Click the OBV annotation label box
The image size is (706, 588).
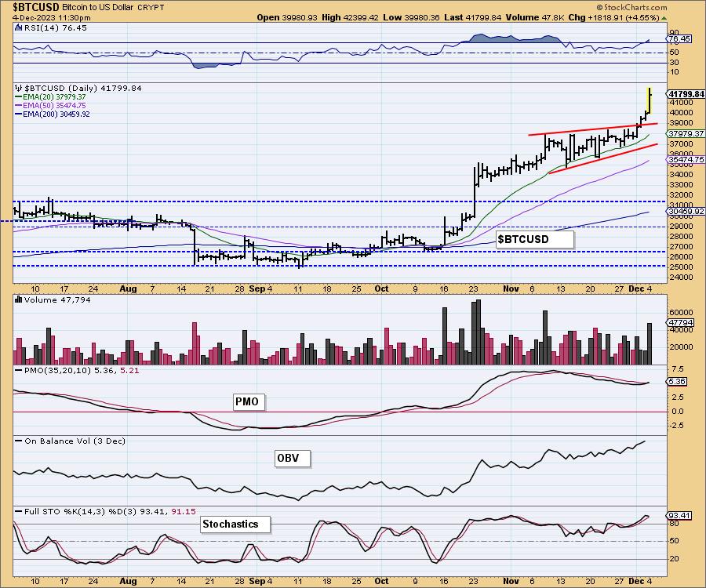tap(293, 459)
